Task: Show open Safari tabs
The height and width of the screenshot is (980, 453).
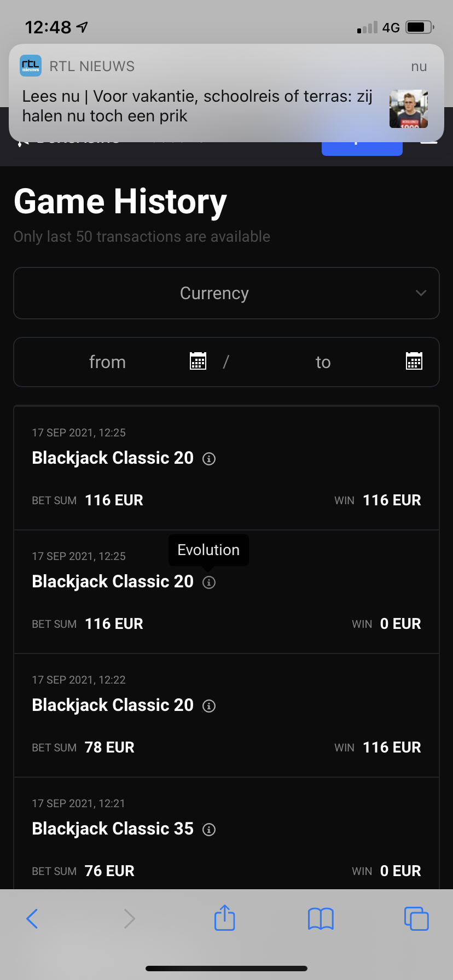Action: (416, 919)
